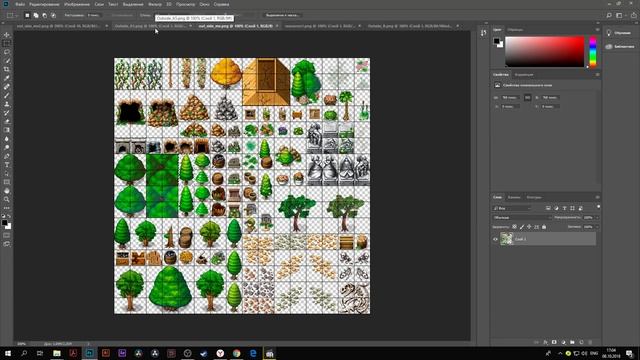
Task: Select the Horizontal Type tool
Action: click(7, 164)
